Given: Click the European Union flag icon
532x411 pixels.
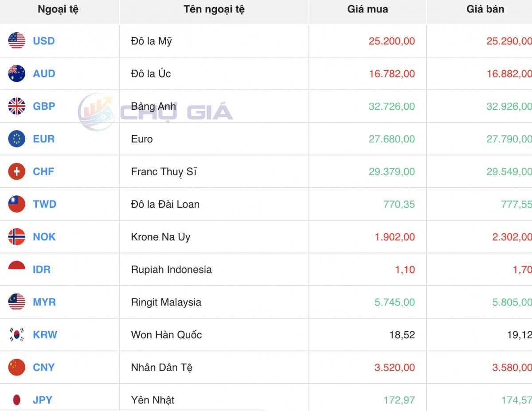Looking at the screenshot, I should pyautogui.click(x=17, y=139).
